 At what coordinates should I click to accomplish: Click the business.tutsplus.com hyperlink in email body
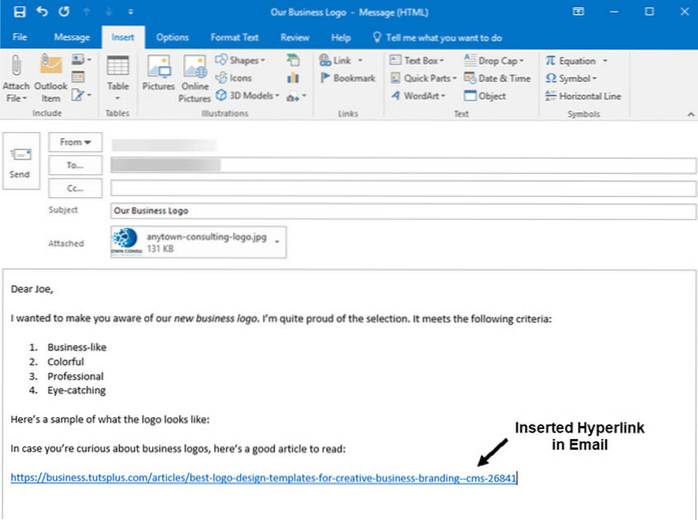tap(263, 477)
